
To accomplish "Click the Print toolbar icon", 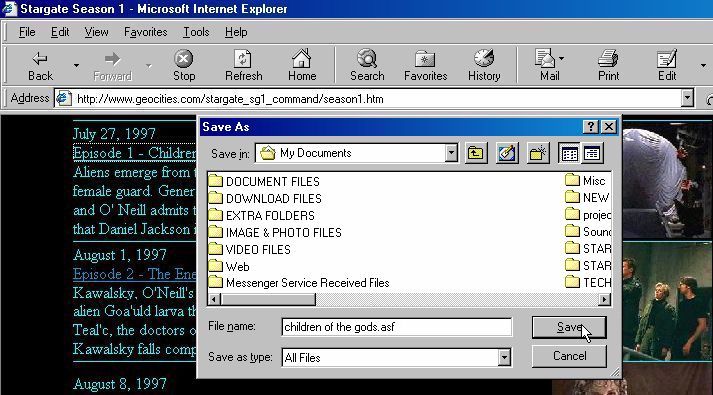I will 608,66.
